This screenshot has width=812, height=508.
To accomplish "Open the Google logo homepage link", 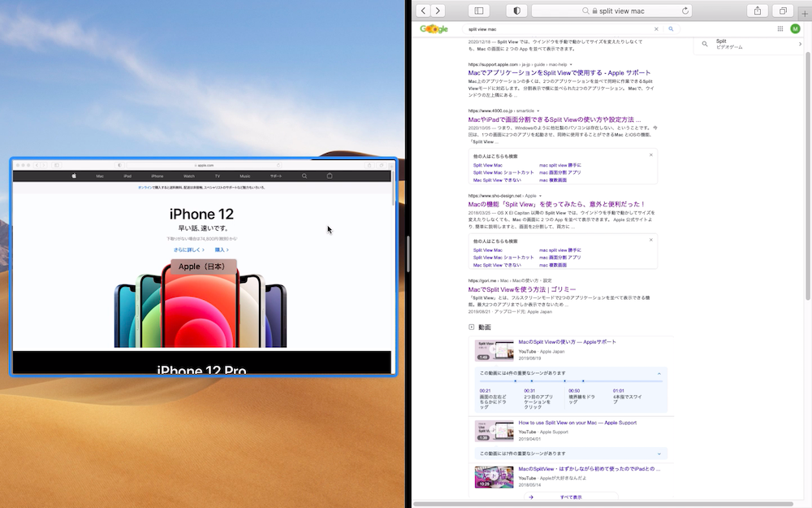I will [434, 29].
